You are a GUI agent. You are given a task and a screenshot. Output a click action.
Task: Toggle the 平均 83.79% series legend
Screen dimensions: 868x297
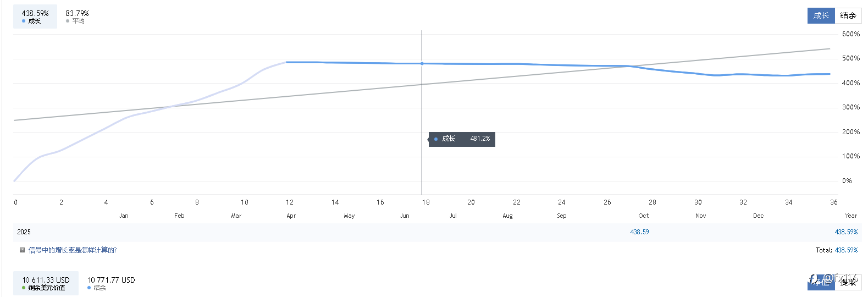[77, 16]
